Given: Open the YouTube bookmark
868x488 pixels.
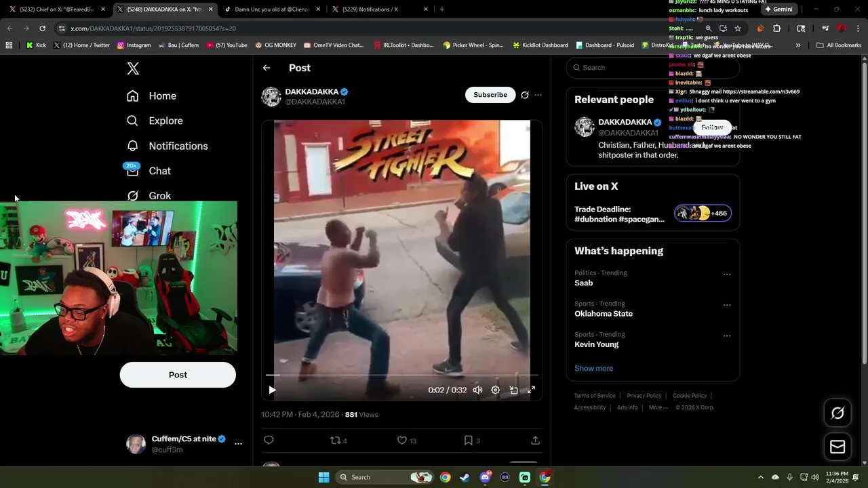Looking at the screenshot, I should tap(226, 45).
